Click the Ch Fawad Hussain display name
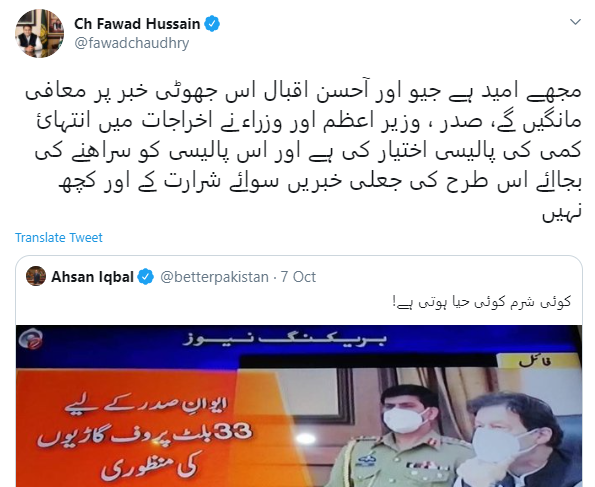The height and width of the screenshot is (487, 595). point(137,24)
